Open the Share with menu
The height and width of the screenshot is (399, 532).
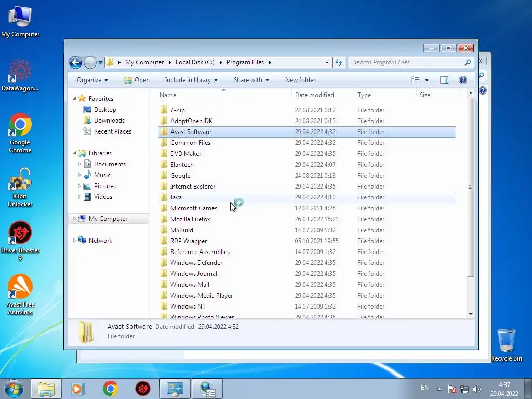click(251, 80)
